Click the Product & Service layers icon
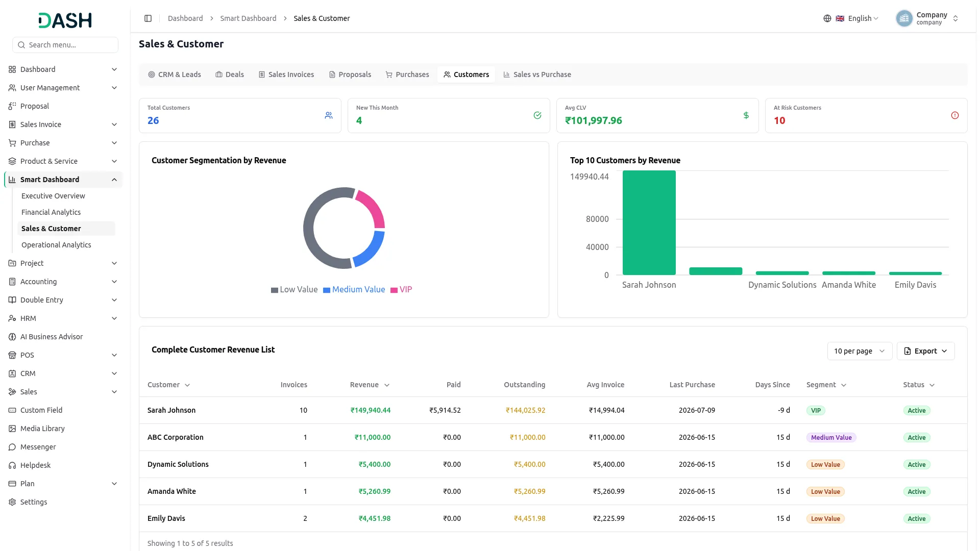The width and height of the screenshot is (980, 551). (x=12, y=161)
